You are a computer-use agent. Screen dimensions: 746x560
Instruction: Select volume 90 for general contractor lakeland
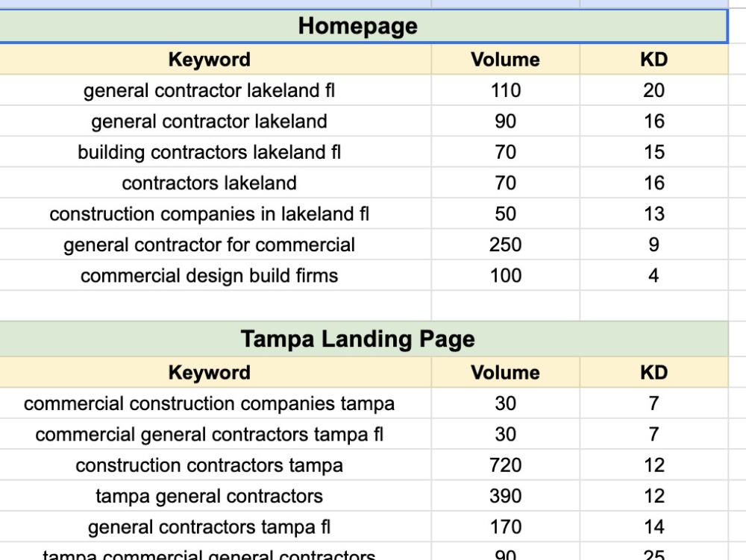click(x=505, y=122)
